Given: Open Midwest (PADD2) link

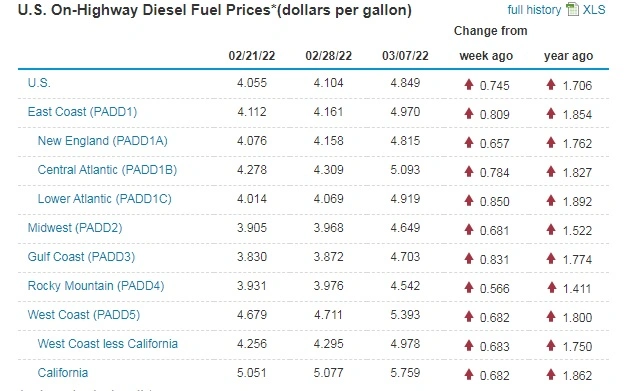Looking at the screenshot, I should [75, 228].
